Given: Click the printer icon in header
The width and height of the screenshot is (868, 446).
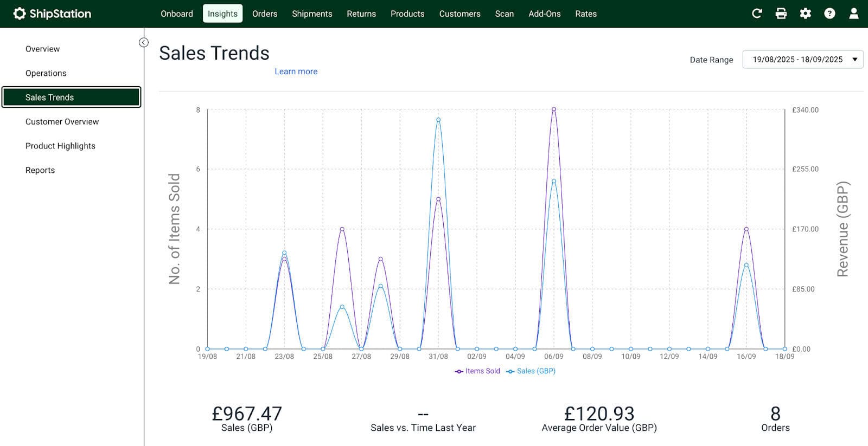Looking at the screenshot, I should pyautogui.click(x=781, y=14).
